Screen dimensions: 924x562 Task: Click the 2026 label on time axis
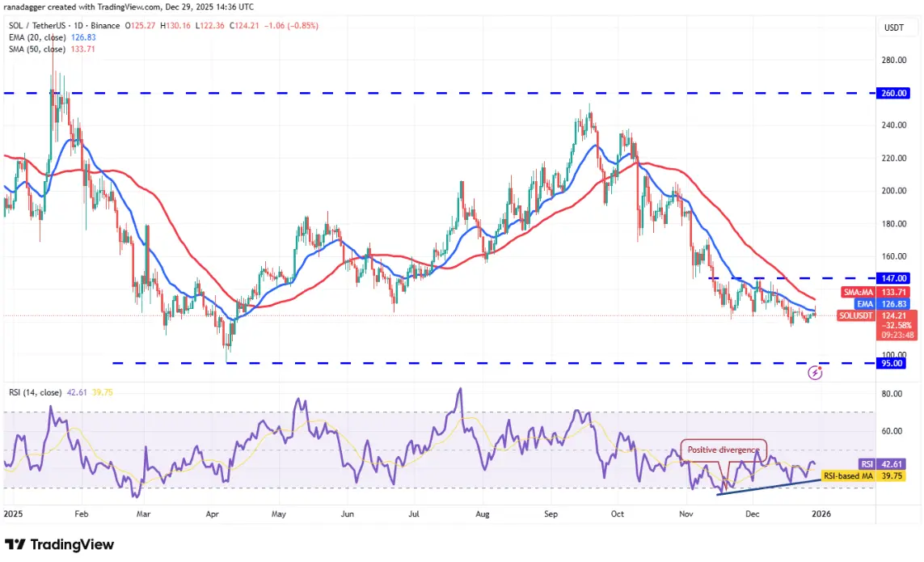pyautogui.click(x=821, y=513)
